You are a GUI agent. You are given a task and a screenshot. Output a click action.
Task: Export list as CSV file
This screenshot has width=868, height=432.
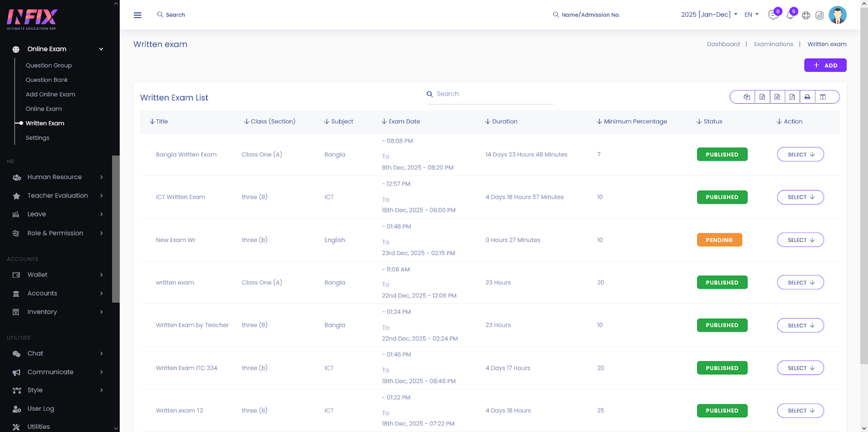pyautogui.click(x=777, y=97)
